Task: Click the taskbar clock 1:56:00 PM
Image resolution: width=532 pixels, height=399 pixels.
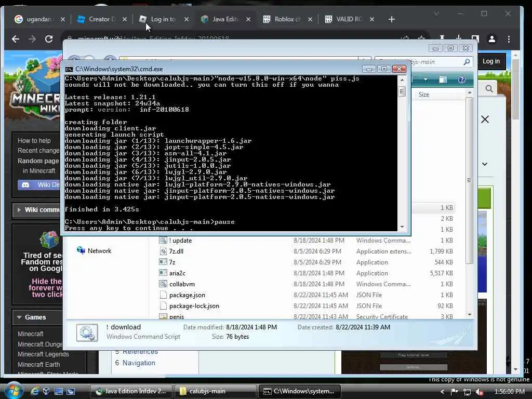Action: [x=510, y=392]
